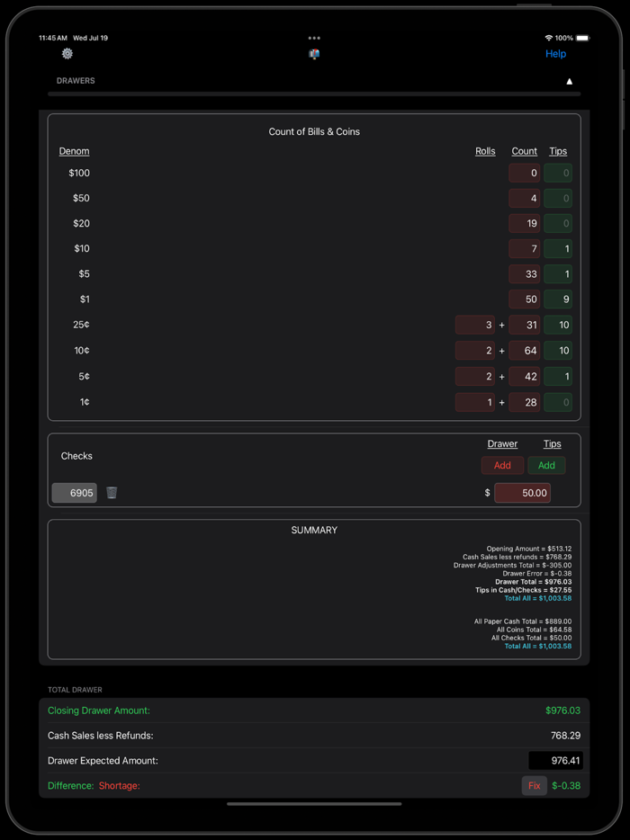Edit the $5 count field showing 33
The width and height of the screenshot is (630, 840).
[525, 273]
